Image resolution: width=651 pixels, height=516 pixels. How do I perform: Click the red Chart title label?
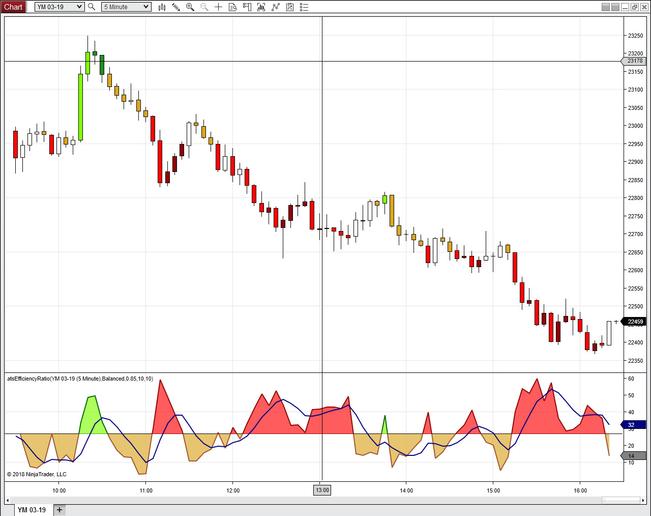tap(14, 7)
